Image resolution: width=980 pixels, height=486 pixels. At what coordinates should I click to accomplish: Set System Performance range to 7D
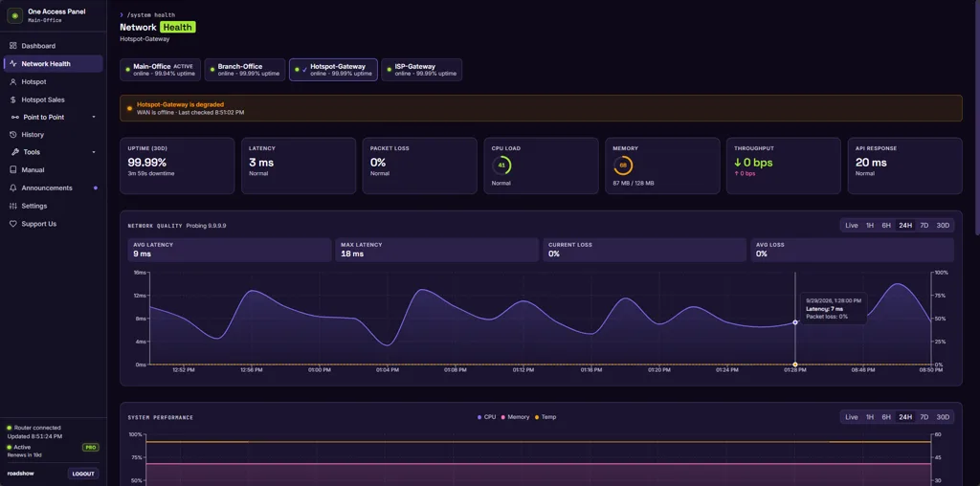point(924,417)
